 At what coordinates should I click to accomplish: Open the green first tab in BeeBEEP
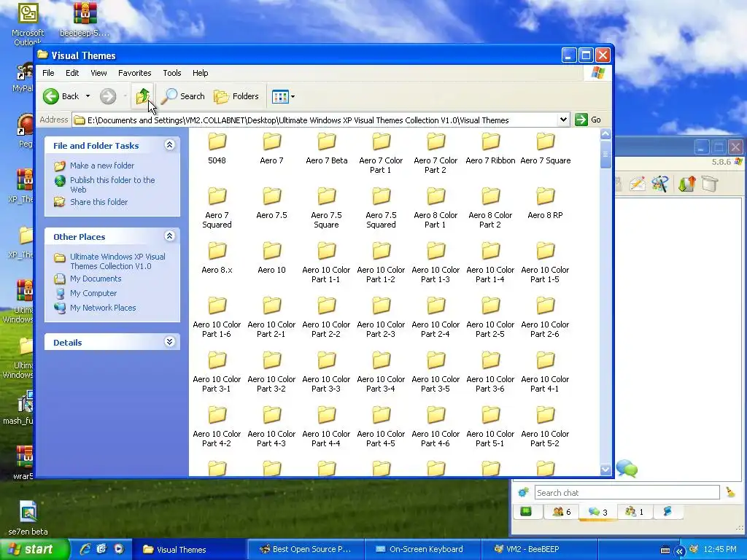[527, 512]
